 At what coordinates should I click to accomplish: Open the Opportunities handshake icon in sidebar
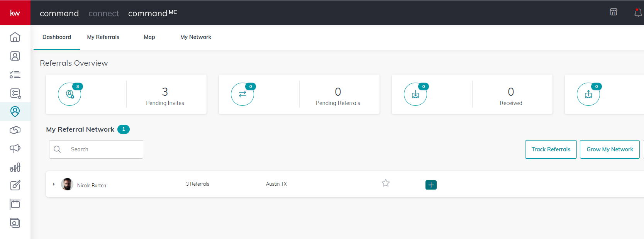[15, 130]
